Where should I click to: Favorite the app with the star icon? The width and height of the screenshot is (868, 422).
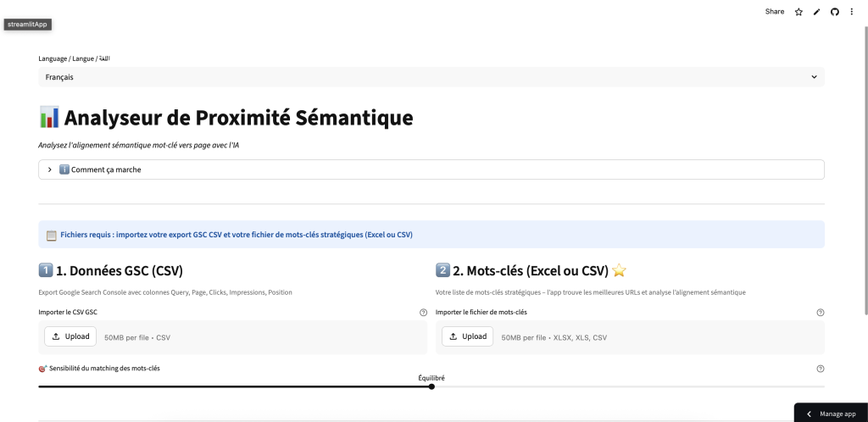(798, 12)
